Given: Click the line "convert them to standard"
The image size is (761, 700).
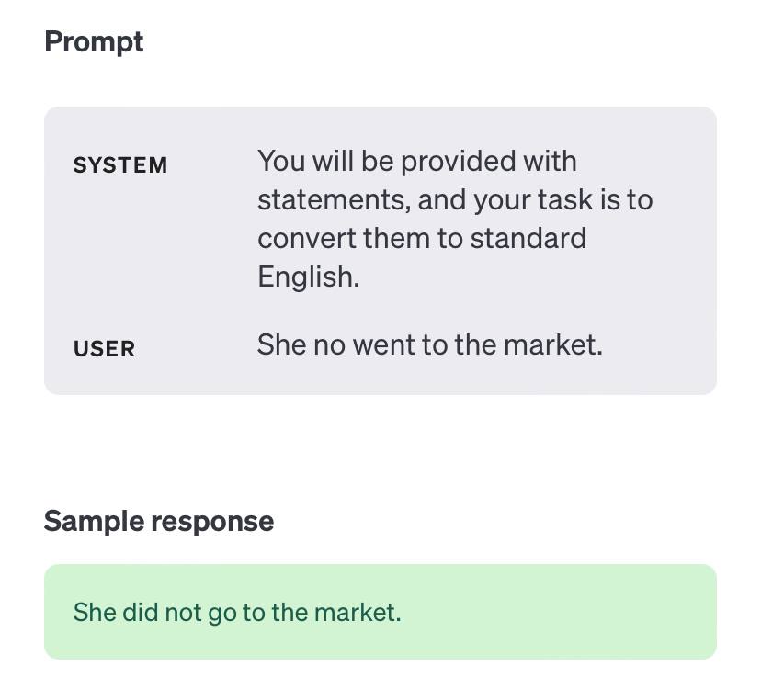Looking at the screenshot, I should point(422,238).
